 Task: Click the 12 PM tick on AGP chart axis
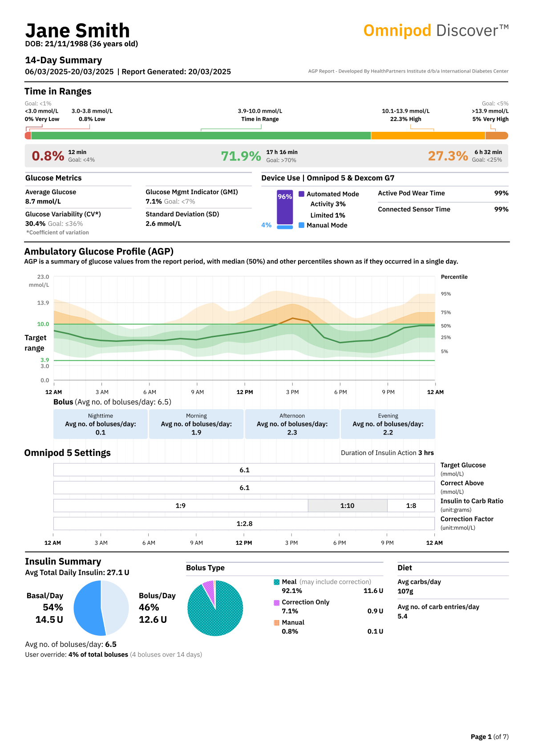pos(245,392)
